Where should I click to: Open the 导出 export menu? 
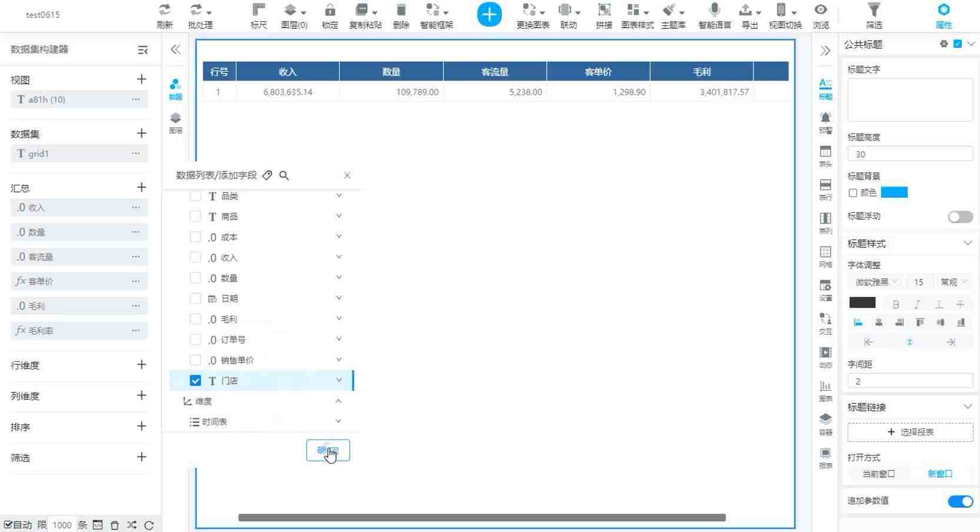coord(749,16)
